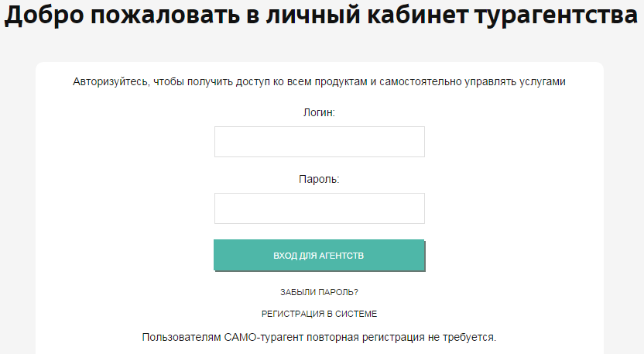Open the ЗАБЫЛИ ПАРОЛЬ? link
644x354 pixels.
[x=319, y=292]
